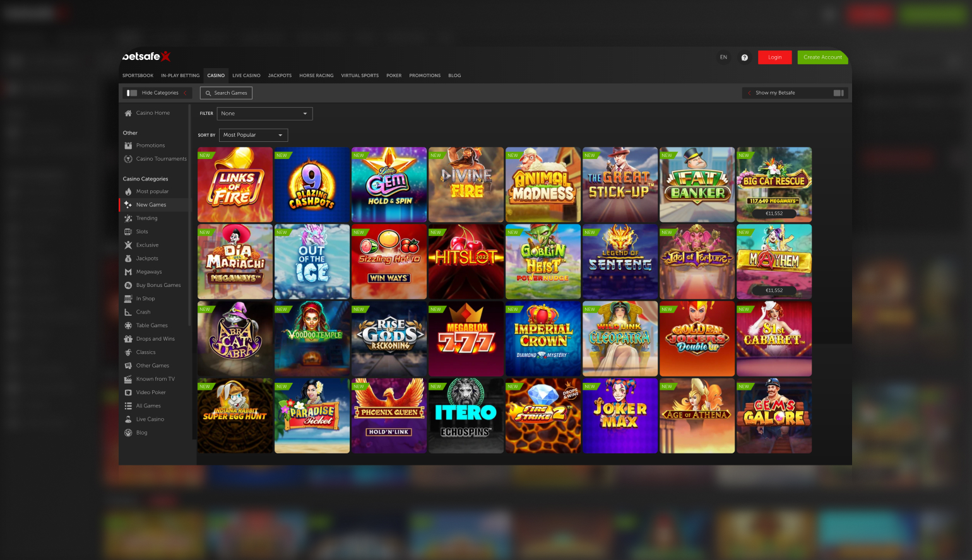
Task: Click the Megaways M icon
Action: [128, 272]
